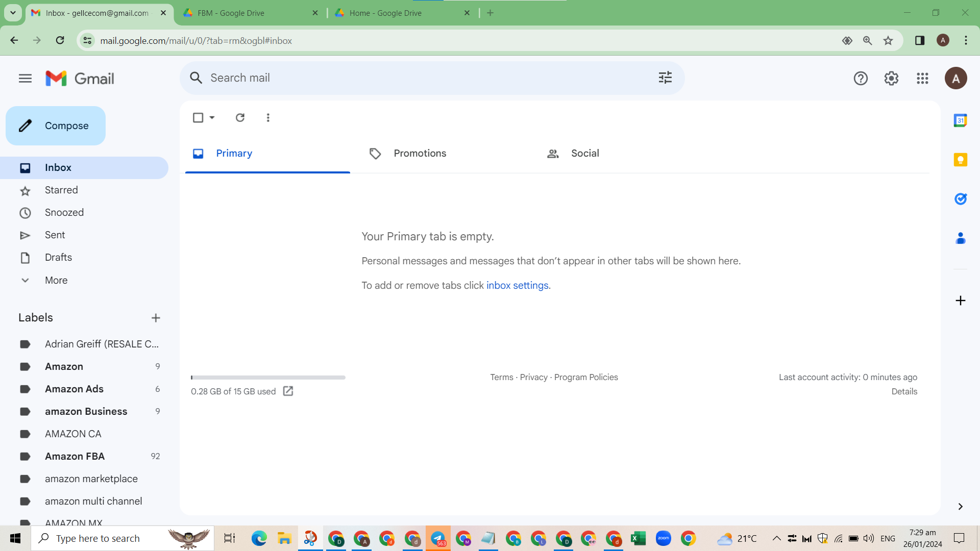The image size is (980, 551).
Task: Get add-ons with the plus icon
Action: [960, 300]
